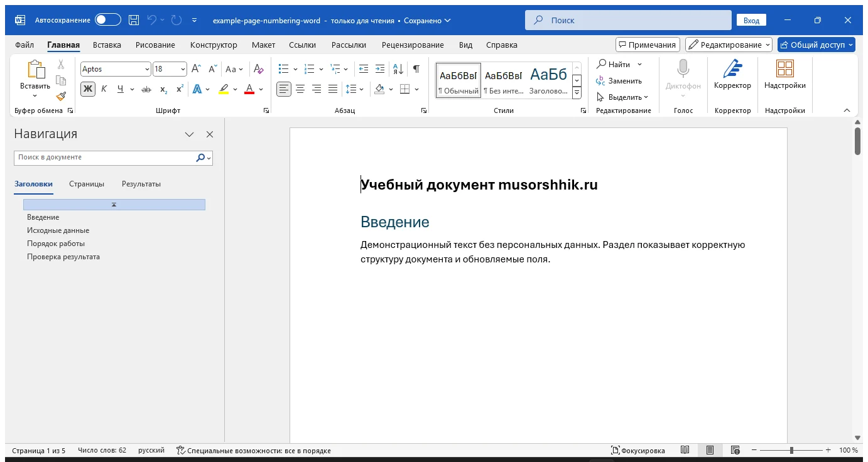Click the Redo arrow icon
The image size is (868, 462).
[x=176, y=20]
